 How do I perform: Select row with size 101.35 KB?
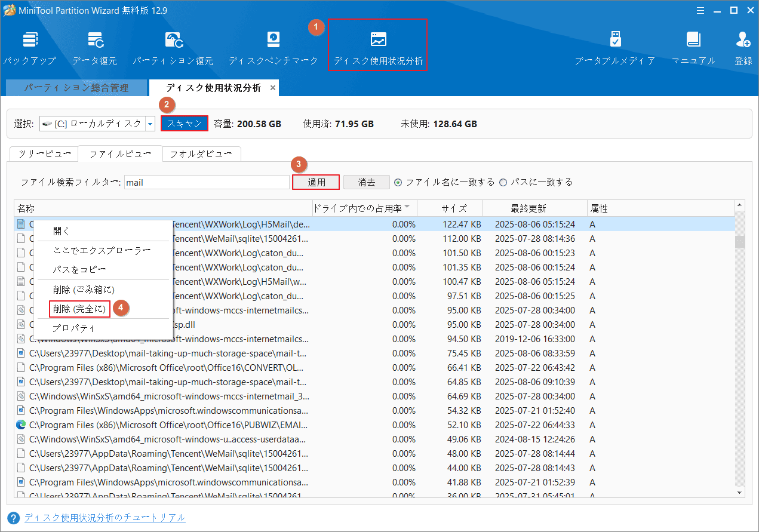(x=374, y=267)
